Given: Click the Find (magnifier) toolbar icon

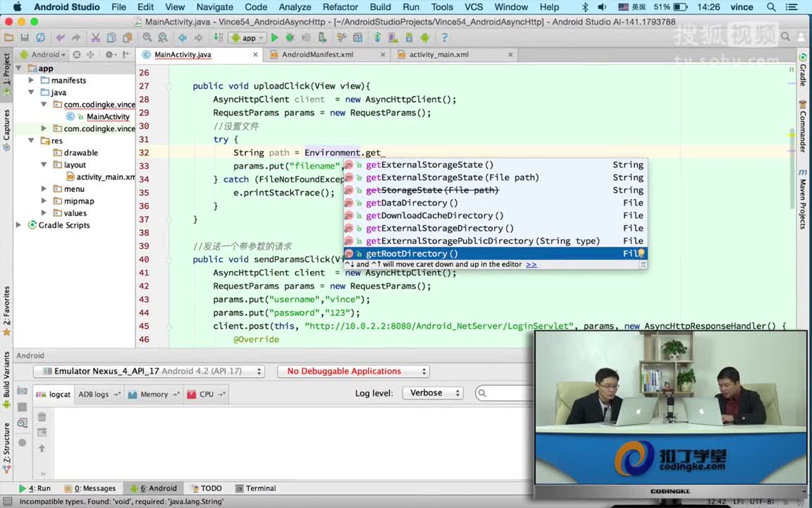Looking at the screenshot, I should [147, 37].
